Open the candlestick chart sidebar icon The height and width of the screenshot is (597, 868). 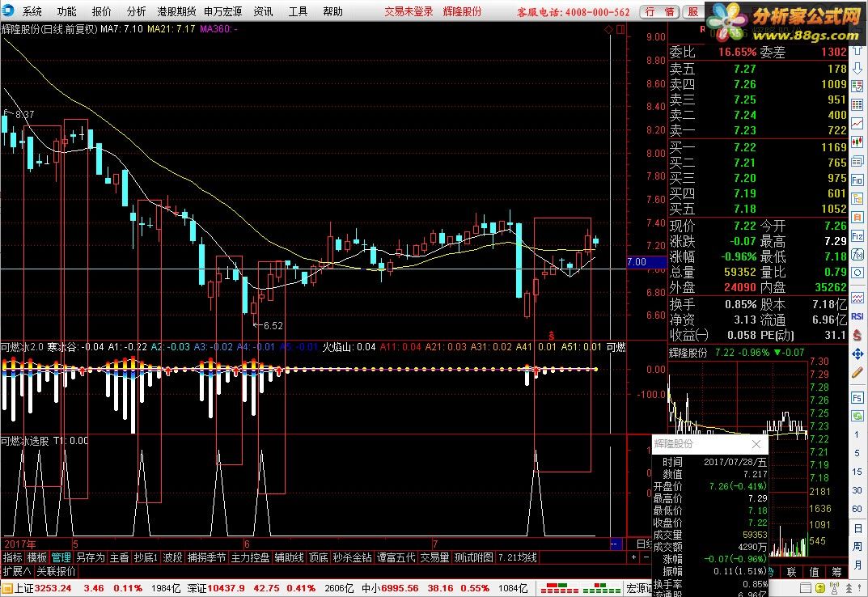[857, 142]
